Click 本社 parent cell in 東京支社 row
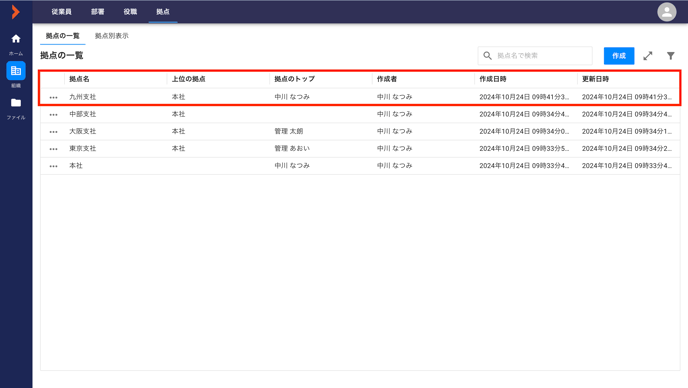Viewport: 688px width, 388px height. [x=178, y=148]
